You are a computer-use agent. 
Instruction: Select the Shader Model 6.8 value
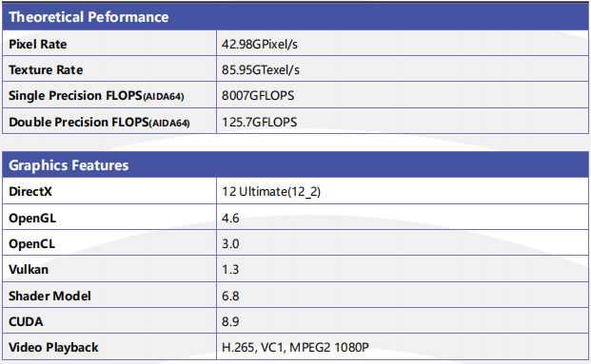coord(230,296)
